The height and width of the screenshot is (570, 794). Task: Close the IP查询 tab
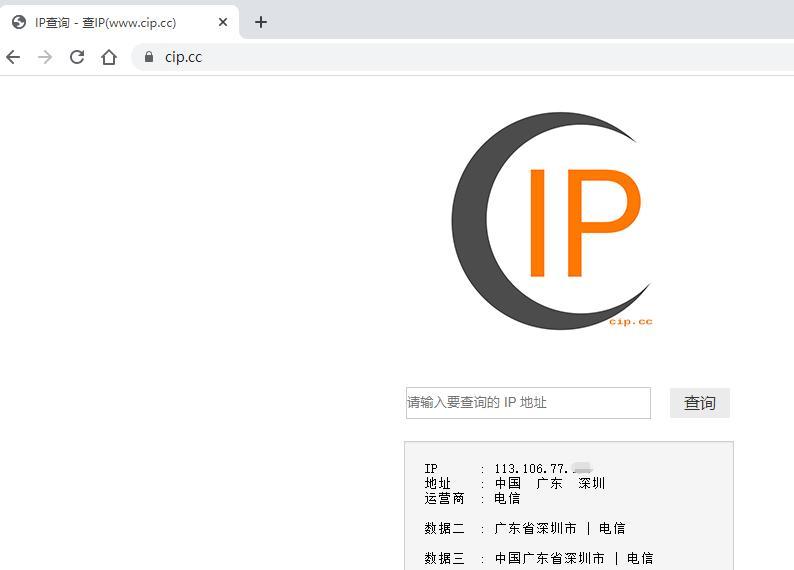tap(223, 22)
